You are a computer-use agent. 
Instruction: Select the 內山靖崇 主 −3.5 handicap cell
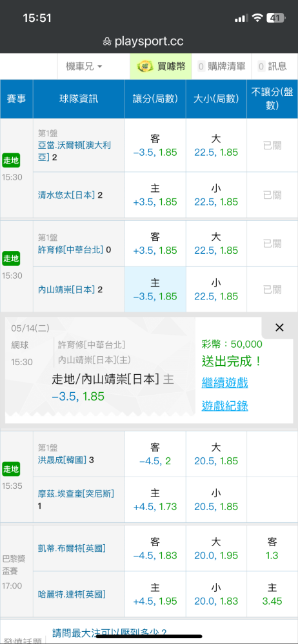(155, 289)
